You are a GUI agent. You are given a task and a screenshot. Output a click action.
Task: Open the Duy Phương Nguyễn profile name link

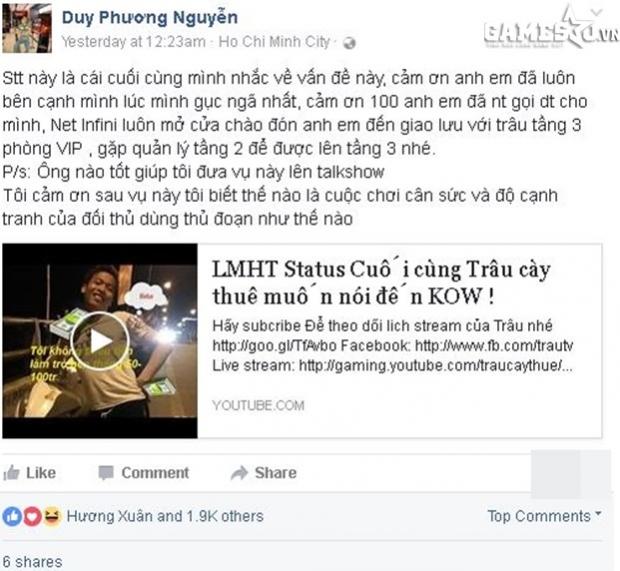point(150,17)
